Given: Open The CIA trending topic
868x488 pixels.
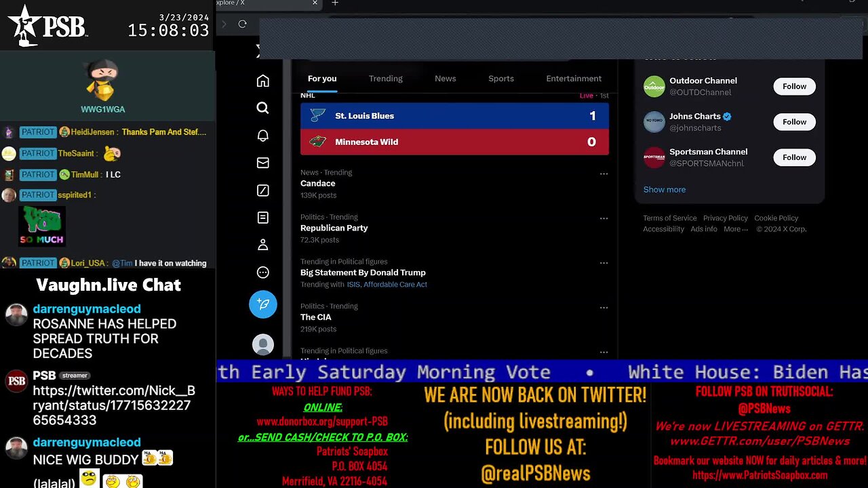Looking at the screenshot, I should 316,317.
